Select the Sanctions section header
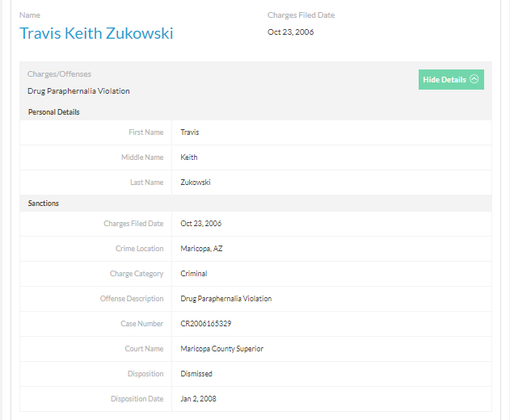 tap(44, 204)
